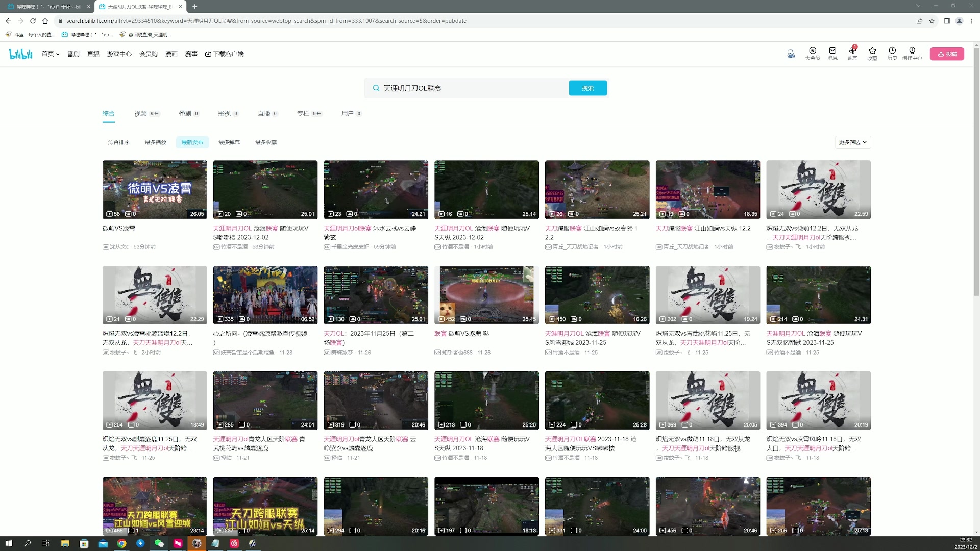980x551 pixels.
Task: Click the pink 投稿 upload button
Action: coord(947,54)
